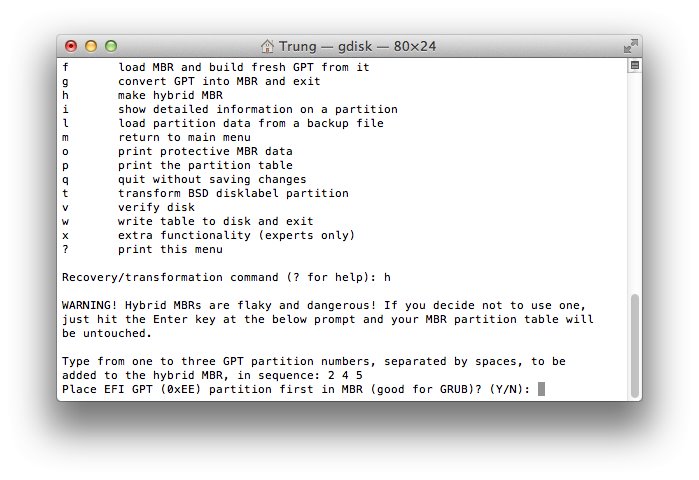Click the scrollbar thumb in the terminal
The width and height of the screenshot is (699, 480).
point(635,343)
